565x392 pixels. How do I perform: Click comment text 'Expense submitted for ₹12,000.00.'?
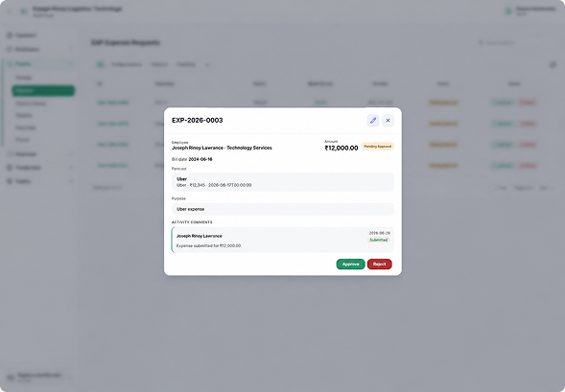[209, 246]
